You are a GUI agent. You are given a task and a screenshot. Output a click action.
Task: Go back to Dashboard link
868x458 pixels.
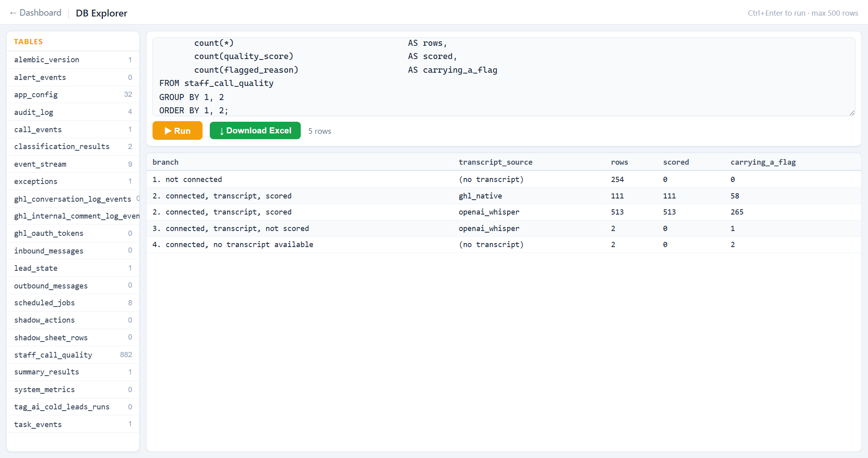tap(35, 13)
